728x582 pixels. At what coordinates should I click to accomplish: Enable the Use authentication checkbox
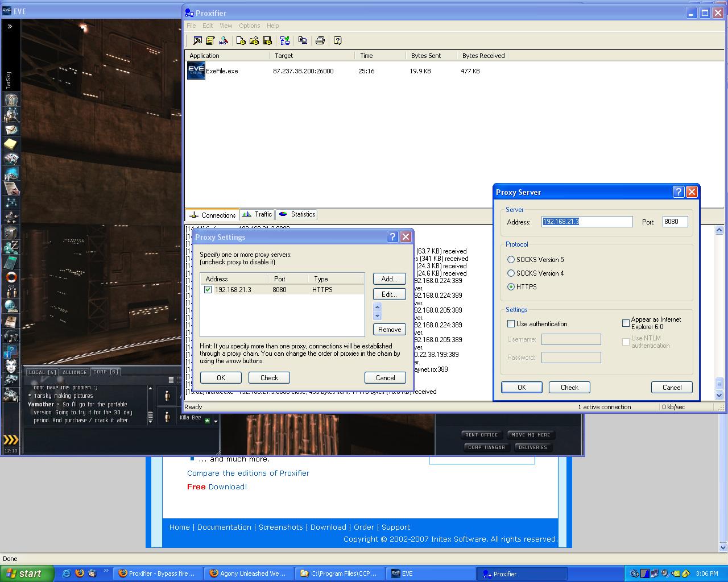pos(511,324)
